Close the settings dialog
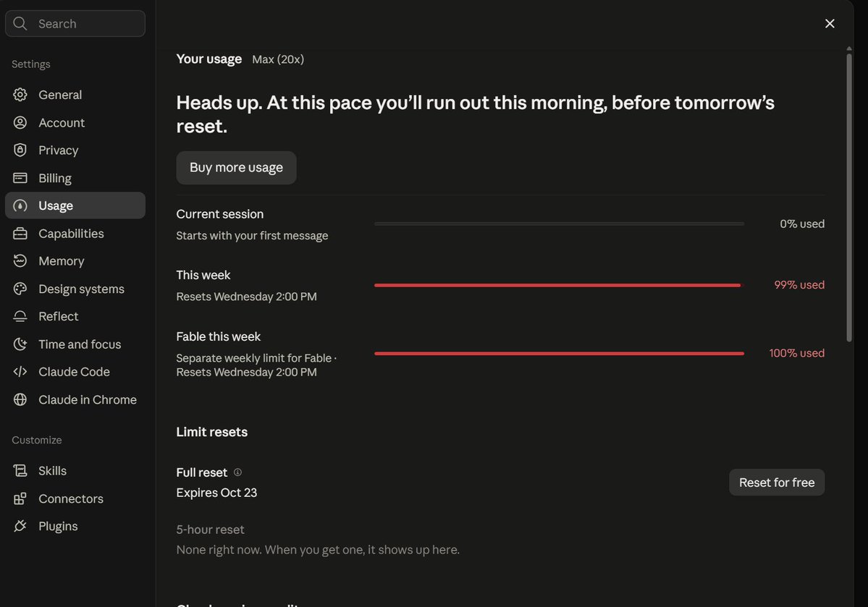 tap(829, 23)
